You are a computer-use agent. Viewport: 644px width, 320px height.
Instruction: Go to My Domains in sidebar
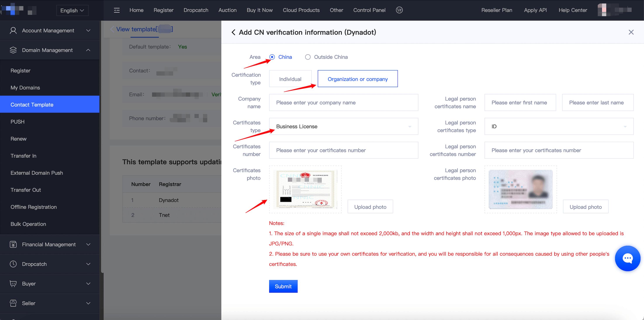pyautogui.click(x=25, y=88)
